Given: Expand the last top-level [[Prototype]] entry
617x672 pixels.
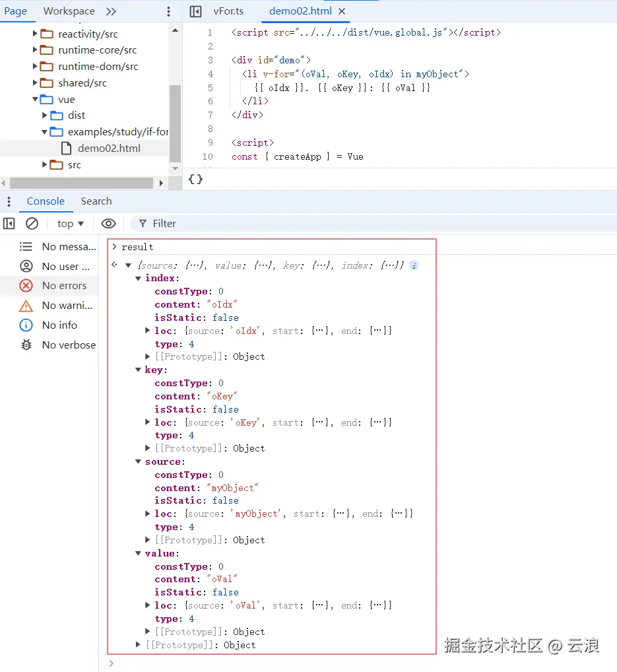Looking at the screenshot, I should (x=138, y=645).
